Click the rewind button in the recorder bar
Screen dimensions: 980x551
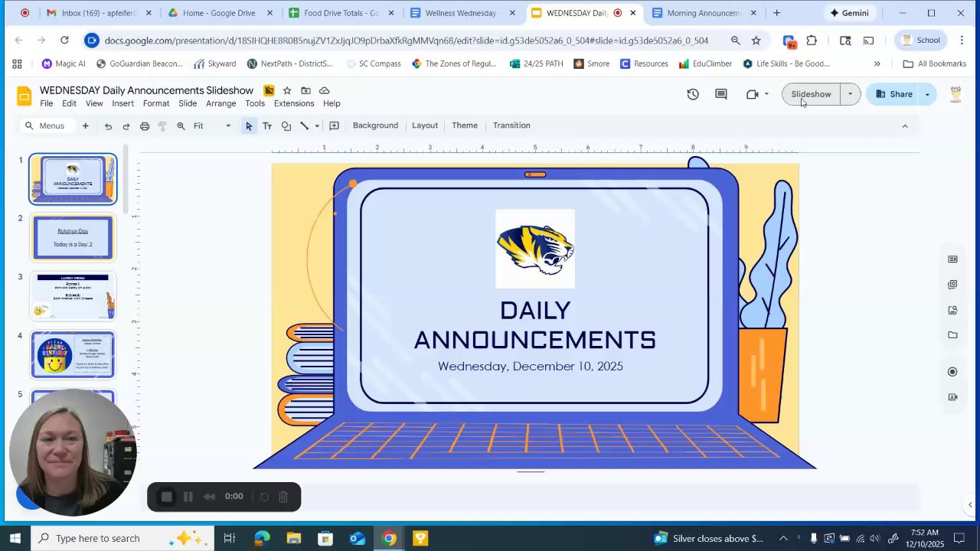pyautogui.click(x=209, y=497)
